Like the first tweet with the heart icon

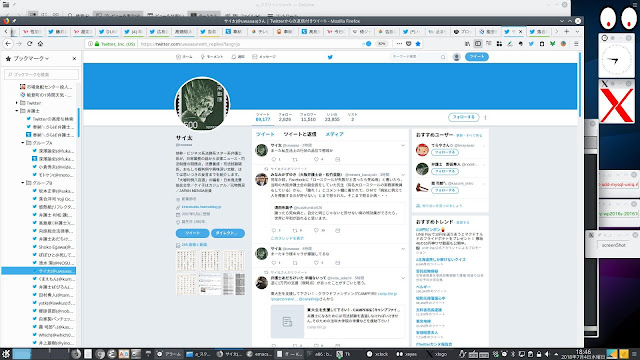(x=316, y=159)
